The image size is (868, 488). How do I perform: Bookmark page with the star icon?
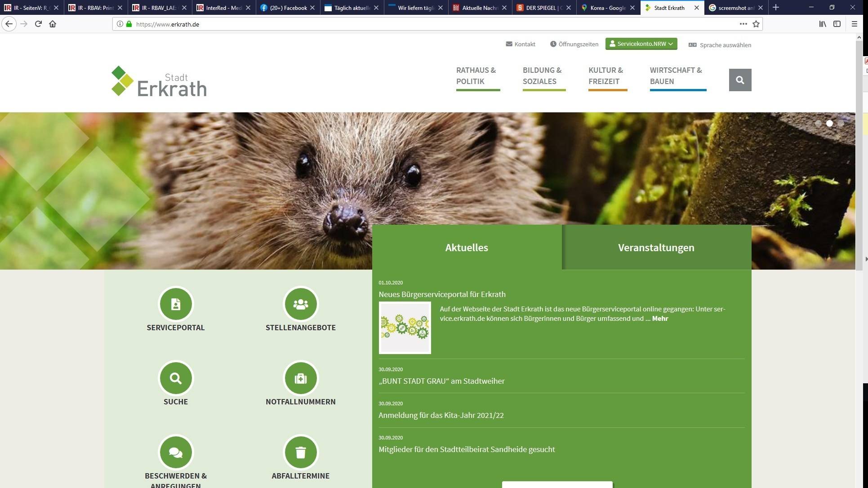point(756,24)
